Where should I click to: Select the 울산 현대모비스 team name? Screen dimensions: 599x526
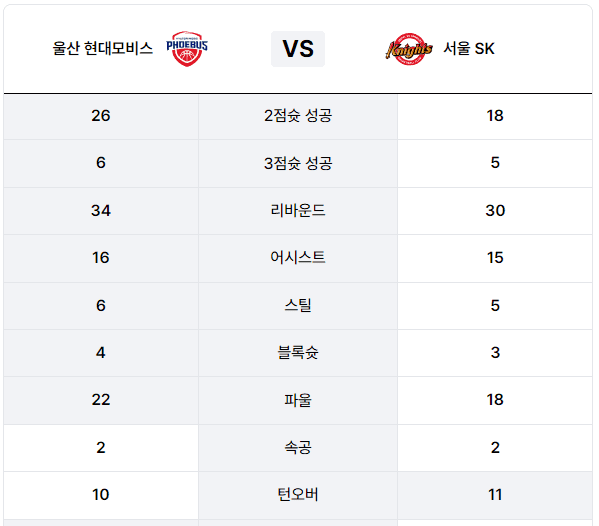[x=102, y=49]
